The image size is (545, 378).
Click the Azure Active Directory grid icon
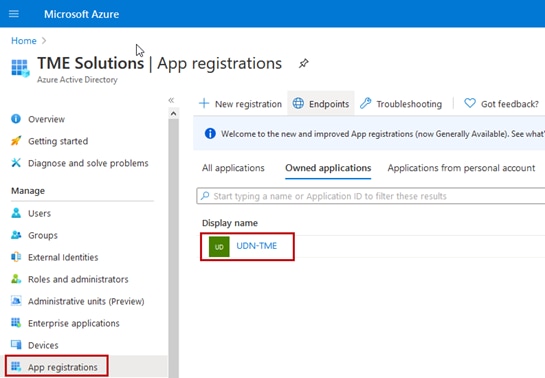[20, 68]
